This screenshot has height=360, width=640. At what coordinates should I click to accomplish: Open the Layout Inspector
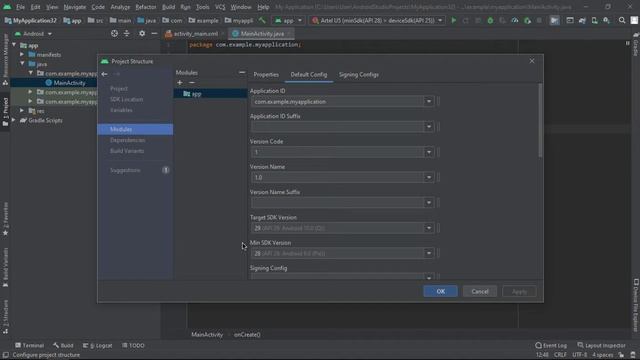[x=601, y=345]
